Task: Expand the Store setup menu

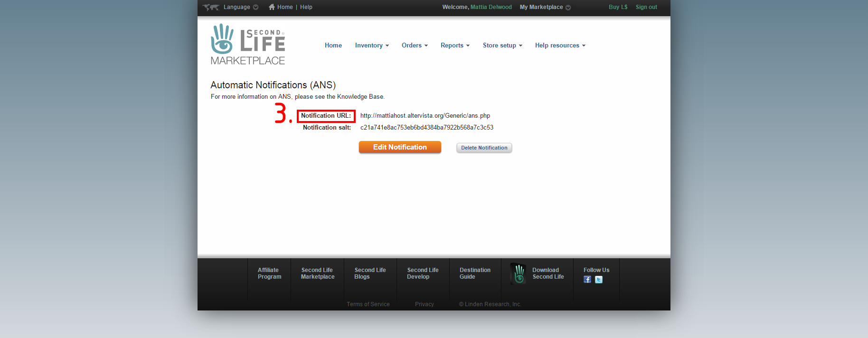Action: (x=502, y=46)
